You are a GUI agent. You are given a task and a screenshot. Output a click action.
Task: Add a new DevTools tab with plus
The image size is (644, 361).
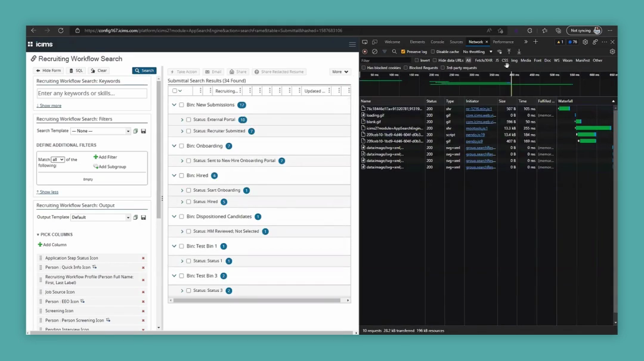pyautogui.click(x=535, y=42)
